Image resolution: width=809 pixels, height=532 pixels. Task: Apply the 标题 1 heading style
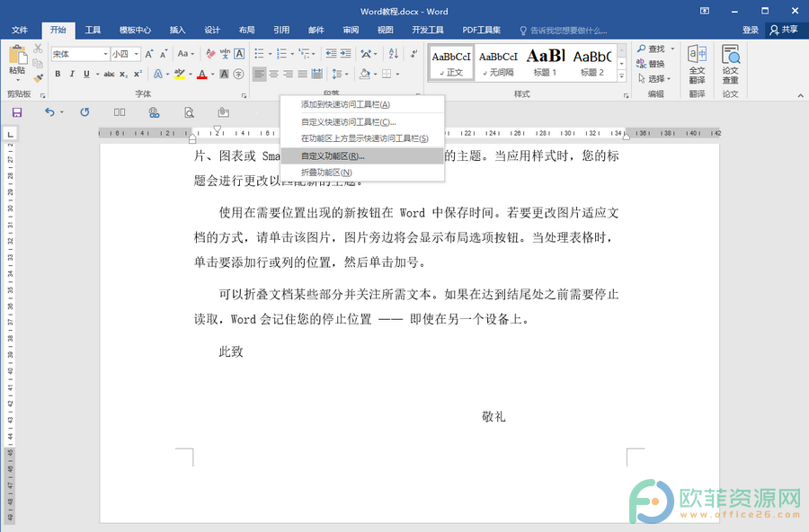[545, 62]
